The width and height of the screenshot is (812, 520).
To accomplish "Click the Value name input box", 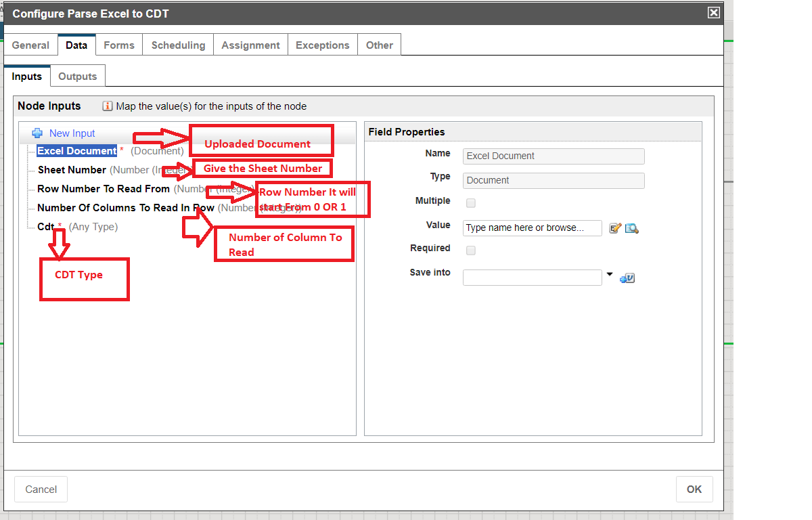I will (x=532, y=228).
